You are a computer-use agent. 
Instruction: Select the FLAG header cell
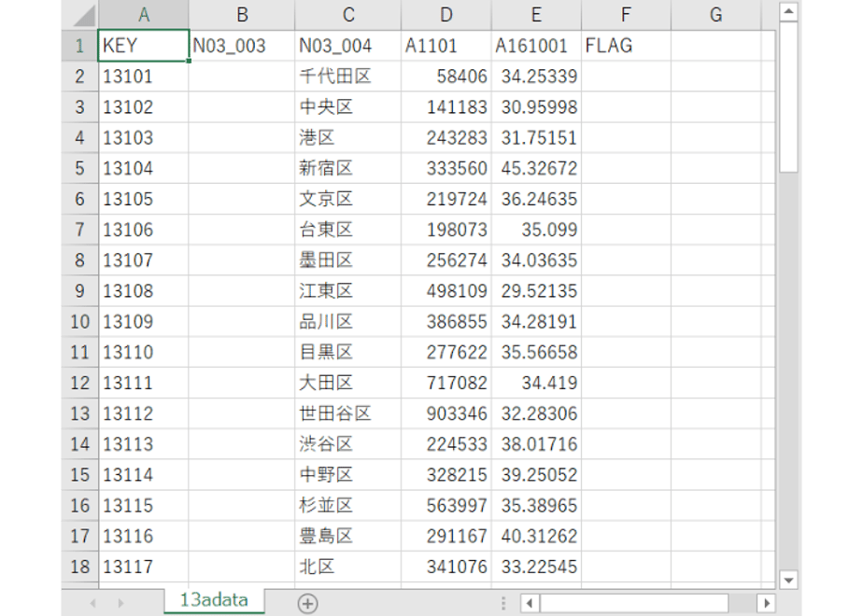626,46
